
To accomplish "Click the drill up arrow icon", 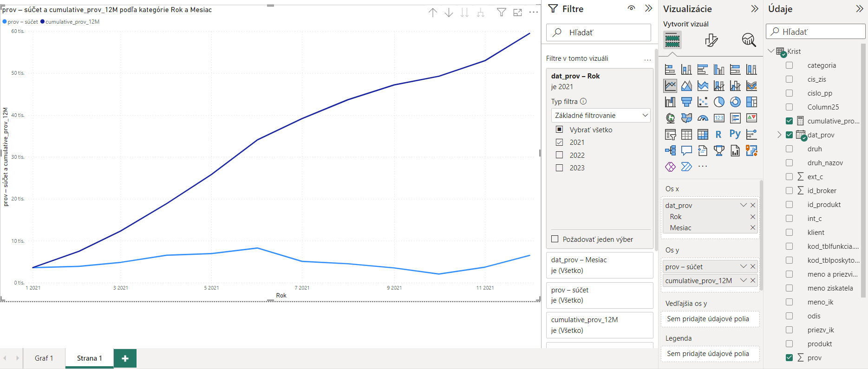I will (x=433, y=13).
